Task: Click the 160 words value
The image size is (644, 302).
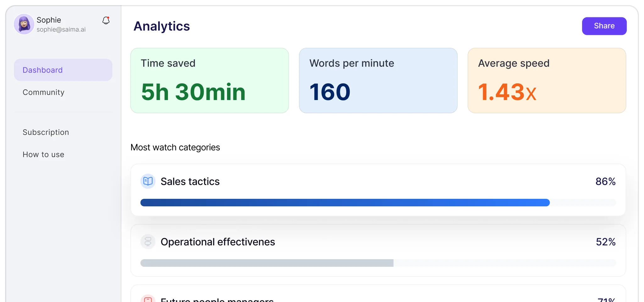Action: pos(330,92)
